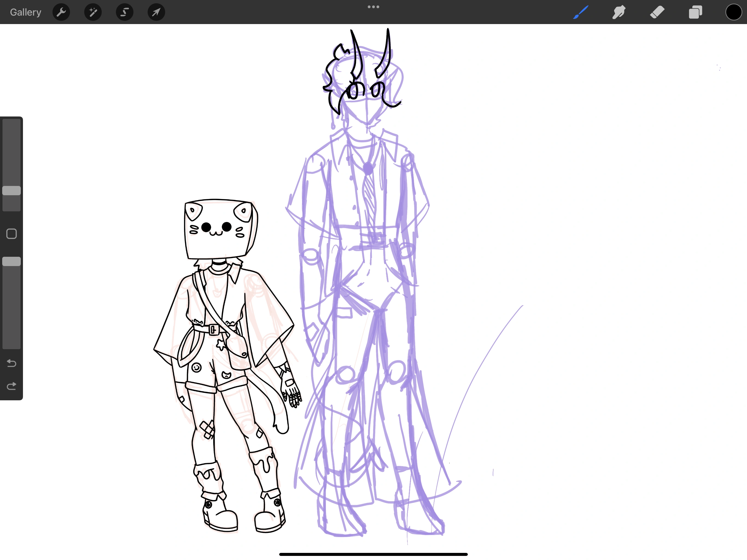Tap the Undo arrow in the sidebar
Viewport: 747px width, 560px height.
coord(11,363)
